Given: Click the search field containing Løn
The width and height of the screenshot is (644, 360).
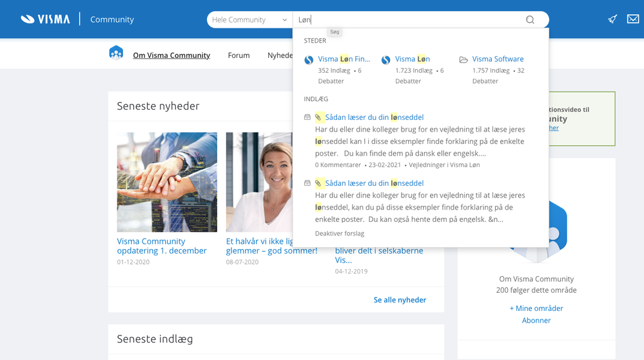Looking at the screenshot, I should pos(409,20).
